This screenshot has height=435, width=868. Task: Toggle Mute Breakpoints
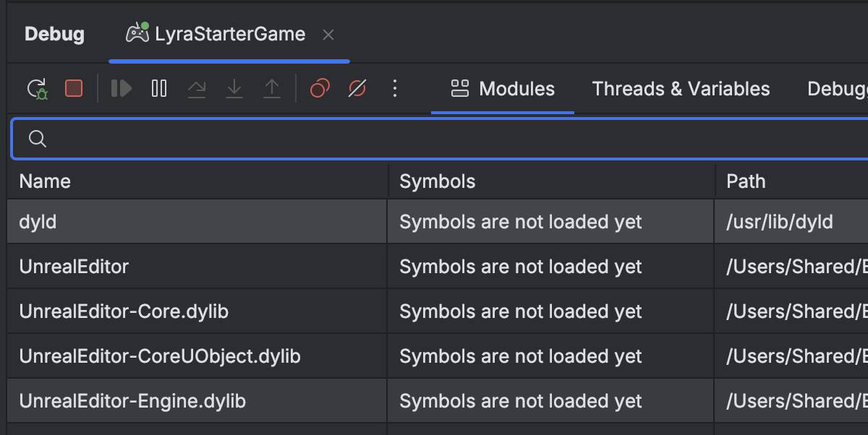357,88
